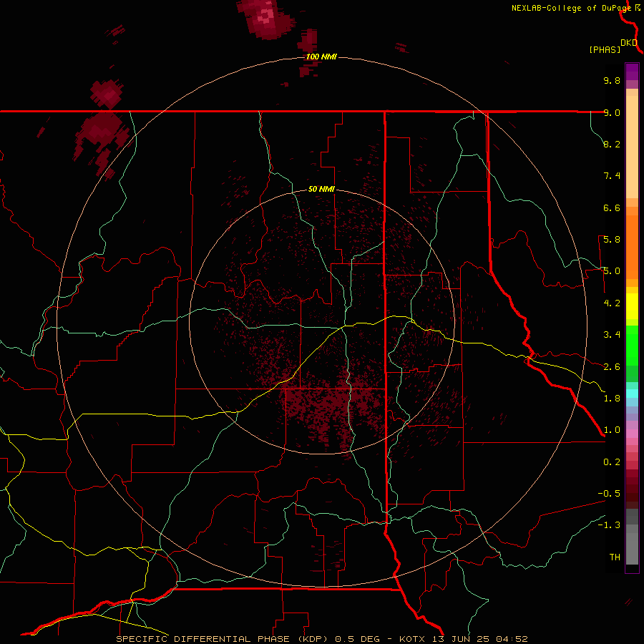
Task: Click the -1.3 scale value
Action: coord(609,525)
